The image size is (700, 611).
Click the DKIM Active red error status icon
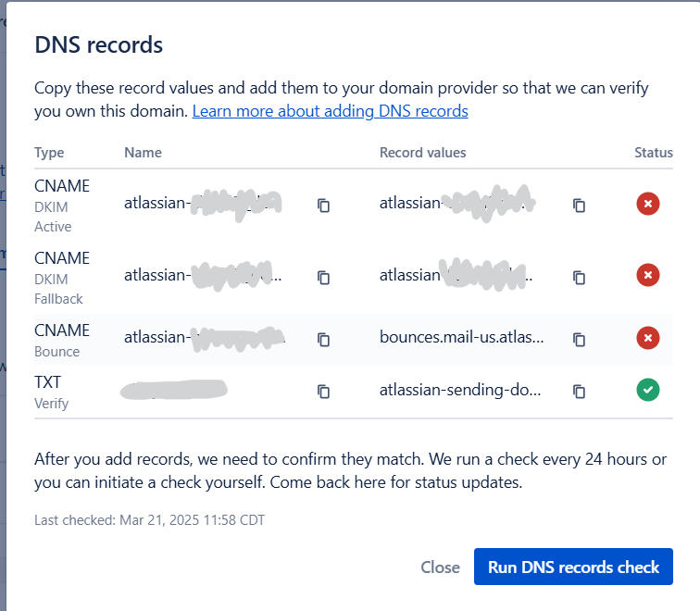[x=648, y=204]
